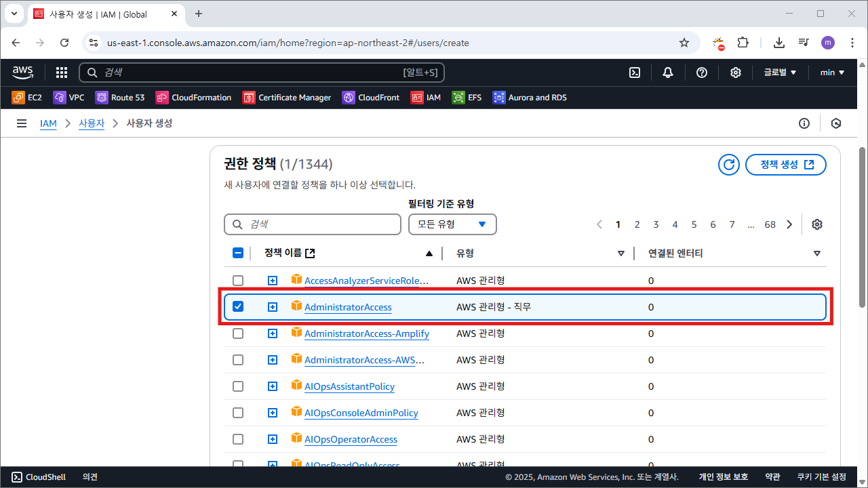Image resolution: width=868 pixels, height=488 pixels.
Task: Open the hexagon panel icon beside info
Action: pos(836,123)
